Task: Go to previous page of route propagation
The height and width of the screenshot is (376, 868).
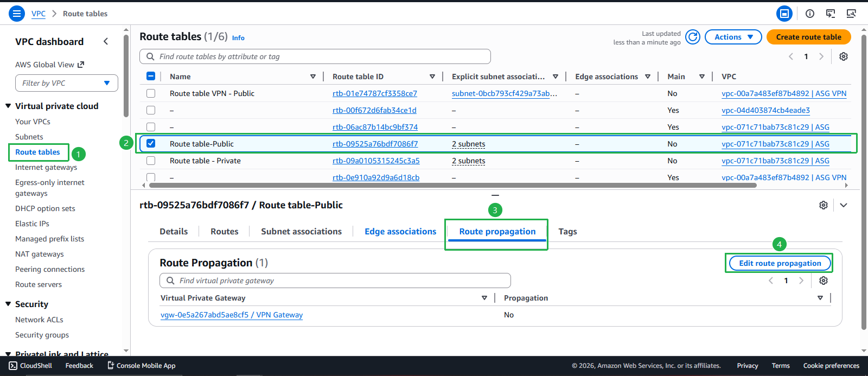Action: click(x=771, y=281)
